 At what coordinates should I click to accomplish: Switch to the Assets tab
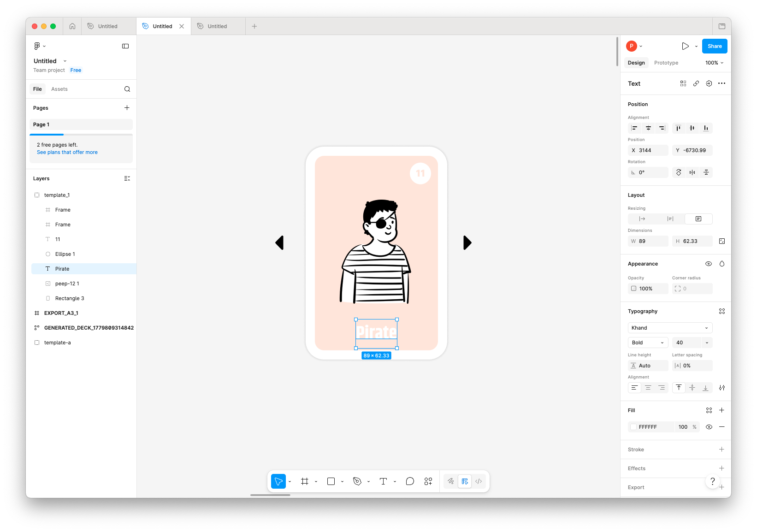pyautogui.click(x=59, y=89)
